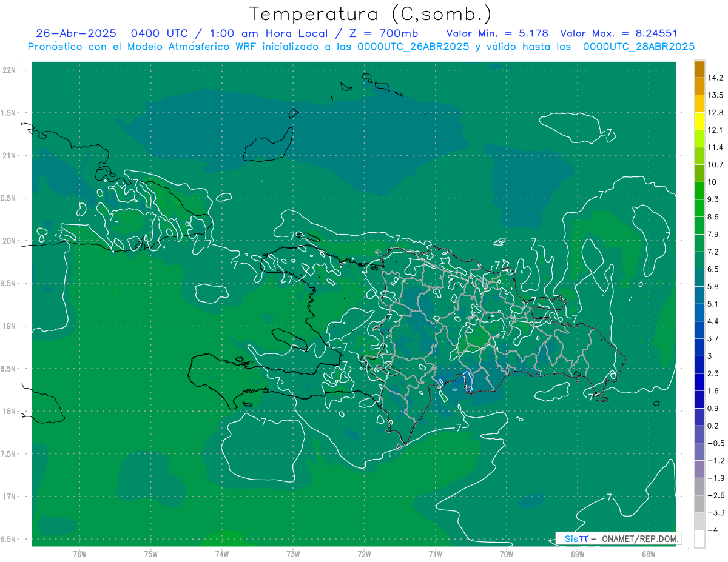Click the "Valor Max. = 8.24551" readout
Viewport: 728px width, 562px height.
click(x=619, y=33)
